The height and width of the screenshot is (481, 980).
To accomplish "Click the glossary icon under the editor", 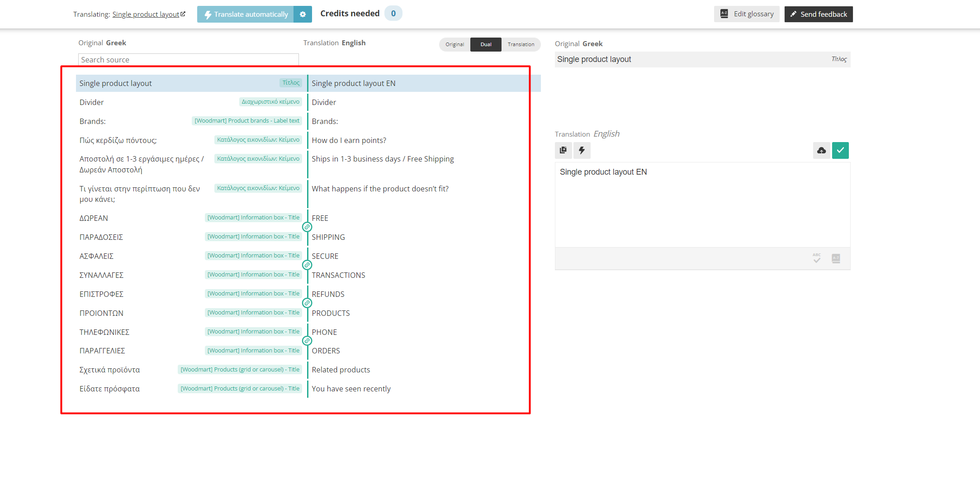I will [836, 258].
